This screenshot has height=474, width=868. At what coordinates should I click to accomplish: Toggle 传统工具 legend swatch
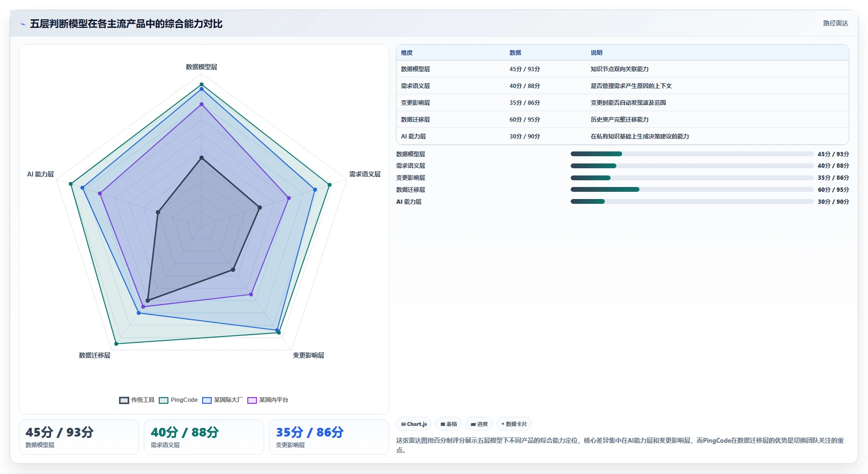(124, 400)
